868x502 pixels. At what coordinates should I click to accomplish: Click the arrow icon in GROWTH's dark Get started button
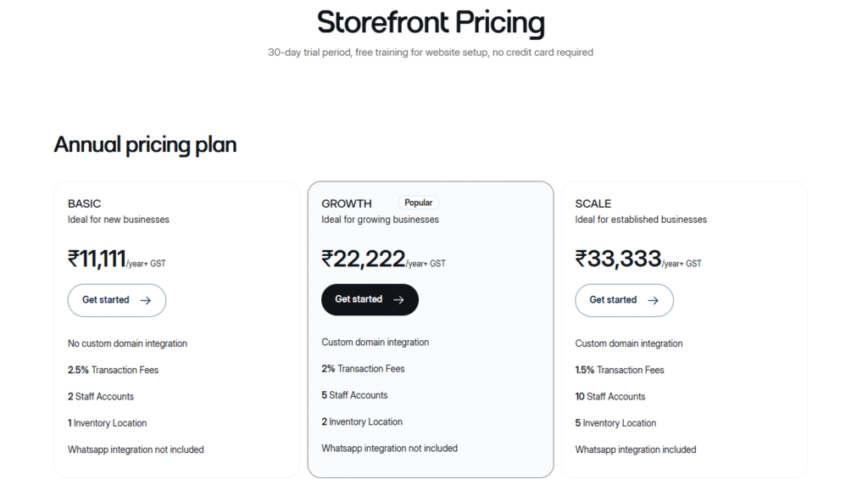pos(398,299)
